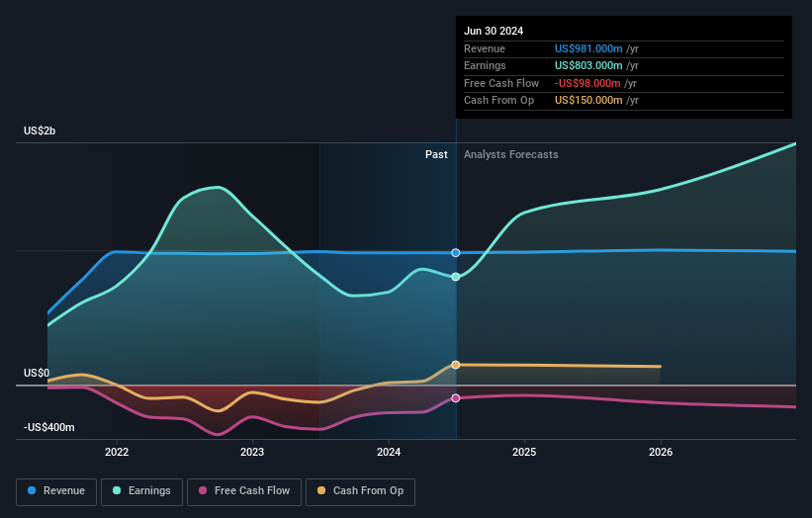This screenshot has width=812, height=518.
Task: Click the -US$98.000m free cash flow value
Action: (587, 83)
